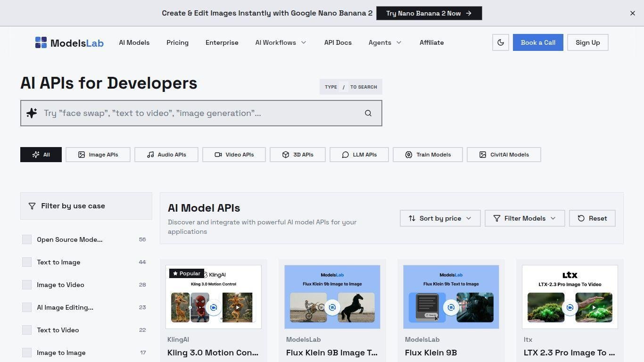Expand the AI Workflows menu
644x362 pixels.
[x=281, y=42]
